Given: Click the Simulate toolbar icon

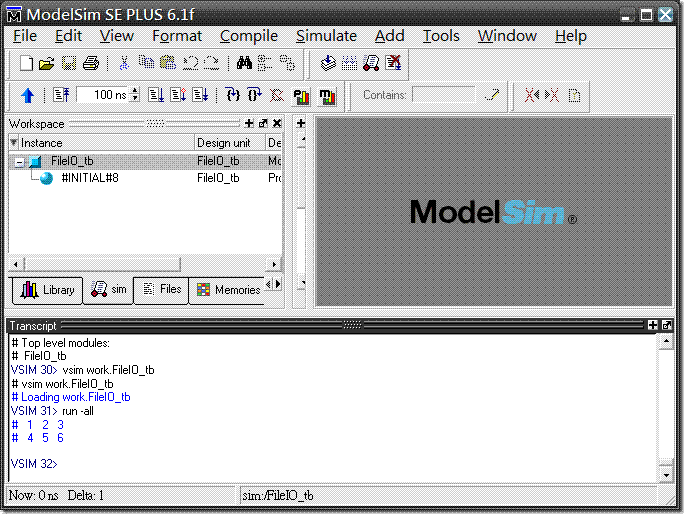Looking at the screenshot, I should click(371, 63).
